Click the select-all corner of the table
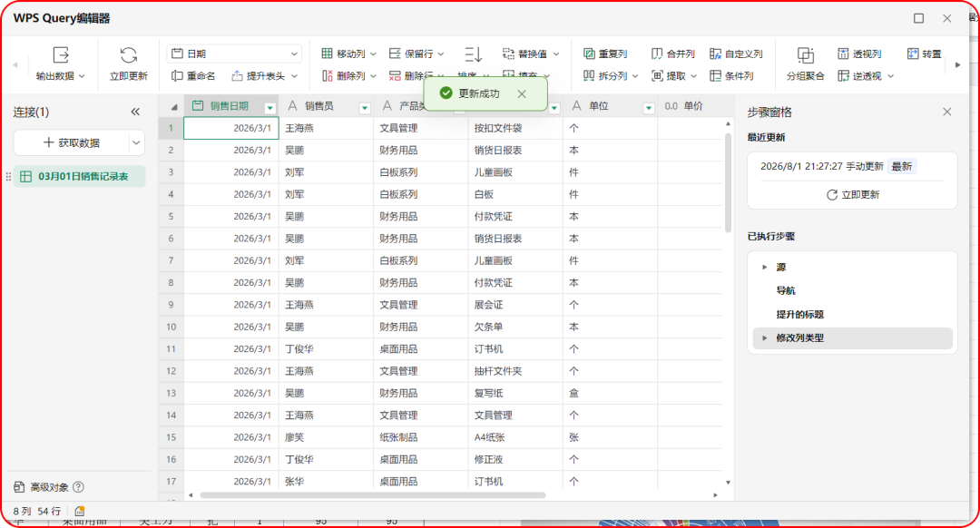 click(171, 106)
